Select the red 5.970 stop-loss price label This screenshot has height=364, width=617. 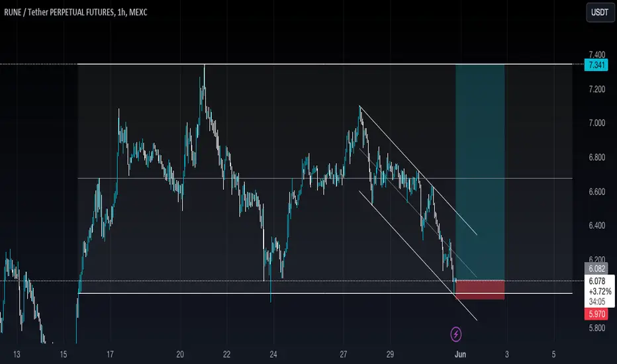coord(596,314)
